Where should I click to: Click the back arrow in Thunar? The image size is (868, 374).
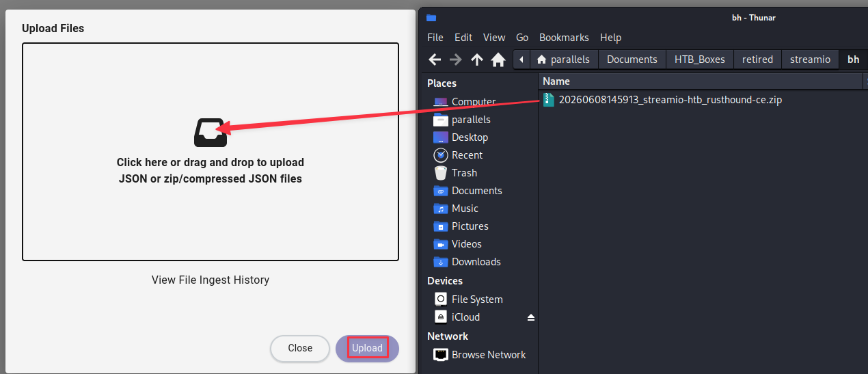[435, 59]
